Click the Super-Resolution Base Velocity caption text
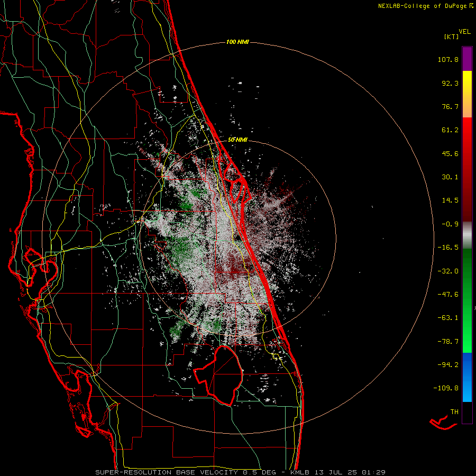The height and width of the screenshot is (476, 476). pyautogui.click(x=241, y=472)
